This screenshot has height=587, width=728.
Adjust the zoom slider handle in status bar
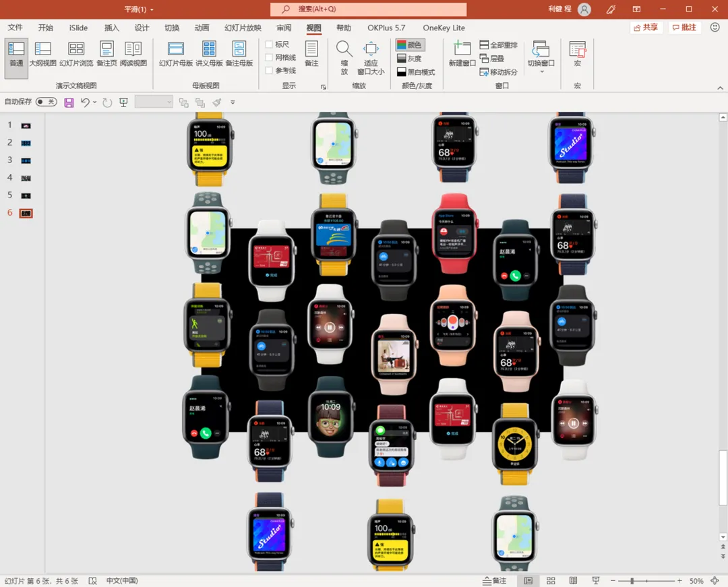pos(632,580)
